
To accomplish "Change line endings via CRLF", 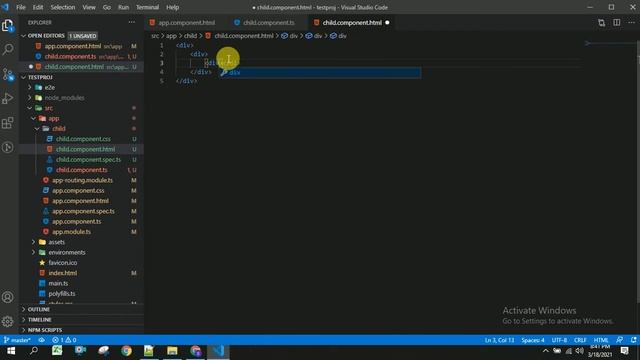I will click(580, 340).
